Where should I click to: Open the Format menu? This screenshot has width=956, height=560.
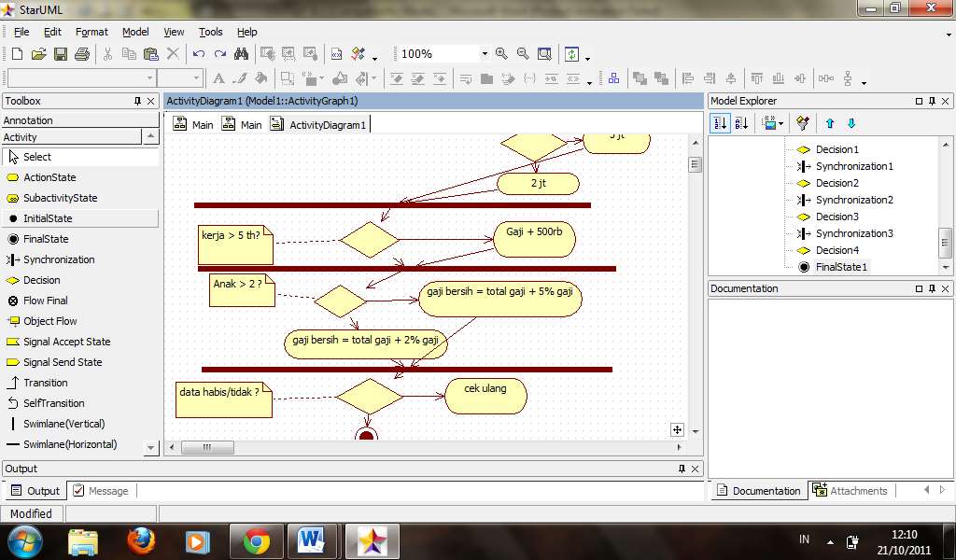[x=91, y=32]
